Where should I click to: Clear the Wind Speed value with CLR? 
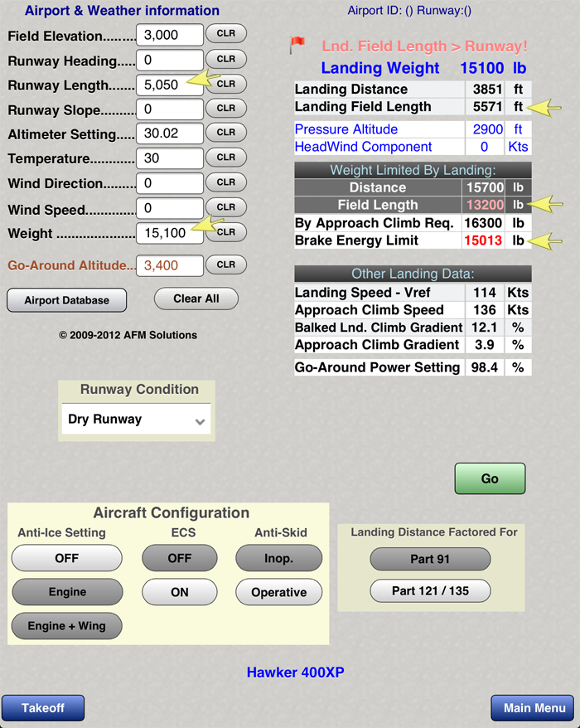[x=225, y=207]
